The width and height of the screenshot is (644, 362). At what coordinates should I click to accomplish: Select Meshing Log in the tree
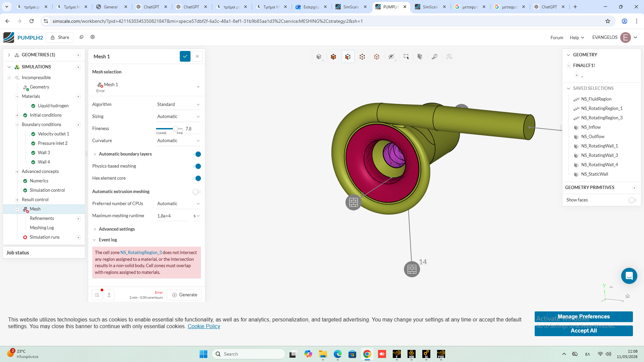42,228
